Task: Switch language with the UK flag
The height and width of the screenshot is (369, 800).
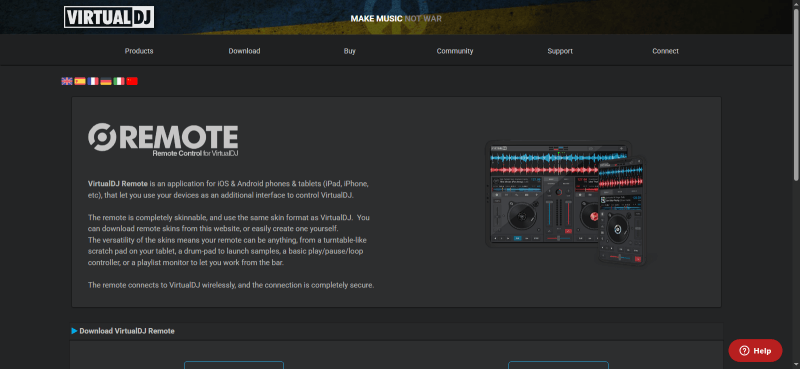Action: (67, 81)
